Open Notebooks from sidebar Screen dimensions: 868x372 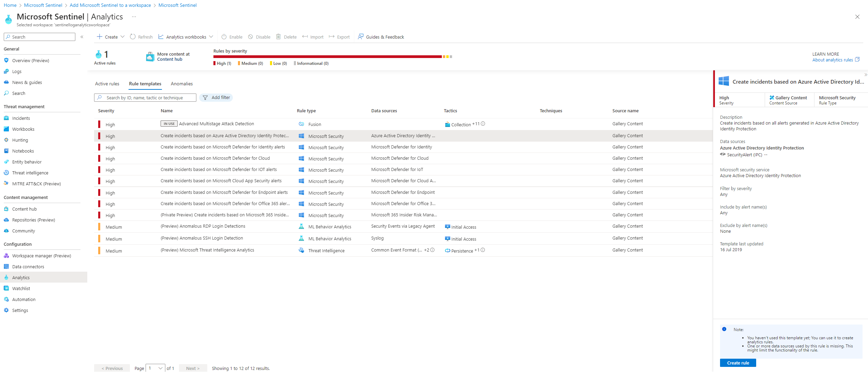23,151
